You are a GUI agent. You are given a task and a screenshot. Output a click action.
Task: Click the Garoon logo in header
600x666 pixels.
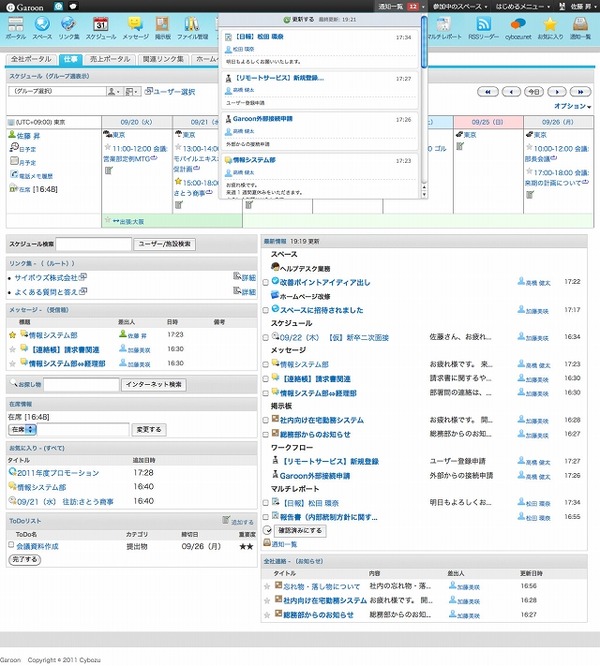[x=25, y=7]
